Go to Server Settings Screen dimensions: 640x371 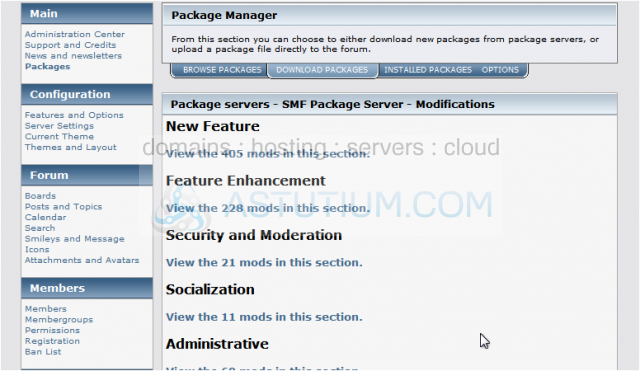click(59, 126)
